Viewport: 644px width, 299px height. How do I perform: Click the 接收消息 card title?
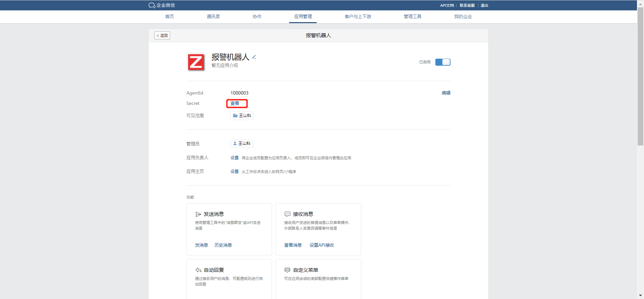(303, 214)
